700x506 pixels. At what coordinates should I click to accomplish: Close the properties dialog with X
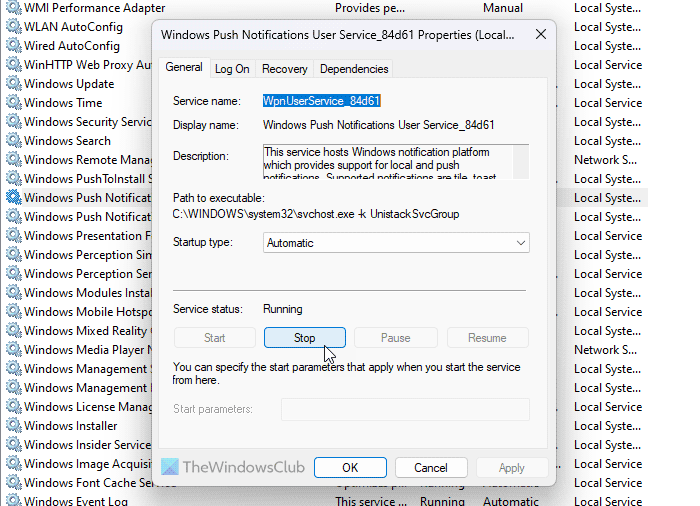pyautogui.click(x=541, y=34)
